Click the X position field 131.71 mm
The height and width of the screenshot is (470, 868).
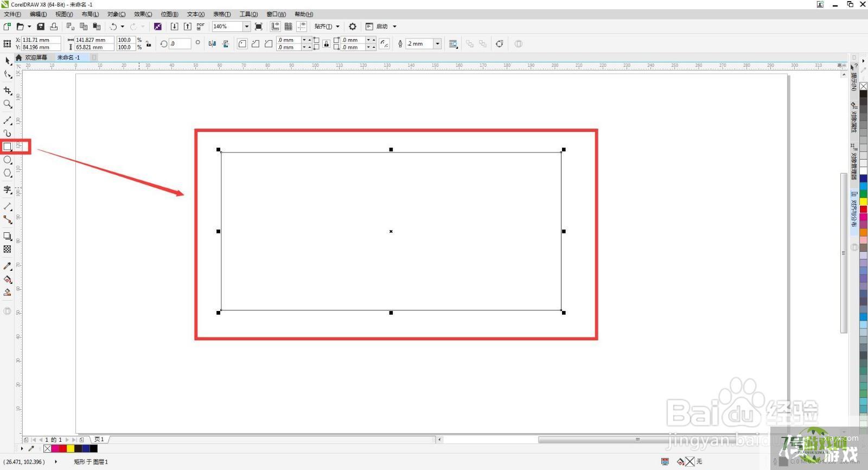(41, 40)
